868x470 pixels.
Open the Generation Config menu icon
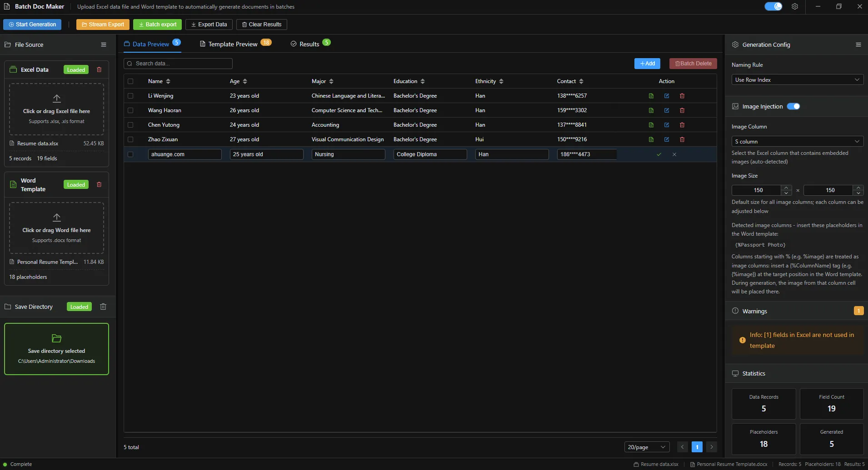pyautogui.click(x=858, y=45)
